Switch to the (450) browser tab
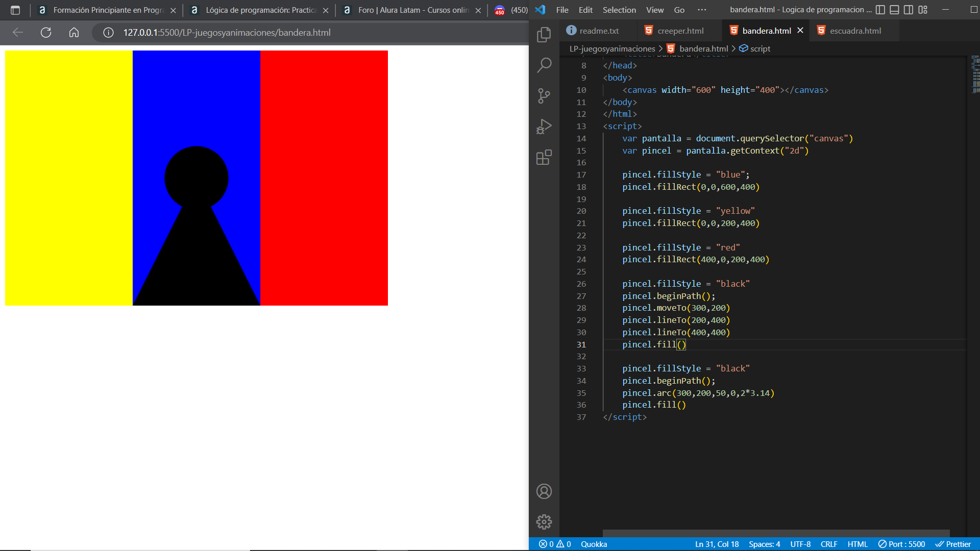980x551 pixels. [510, 10]
